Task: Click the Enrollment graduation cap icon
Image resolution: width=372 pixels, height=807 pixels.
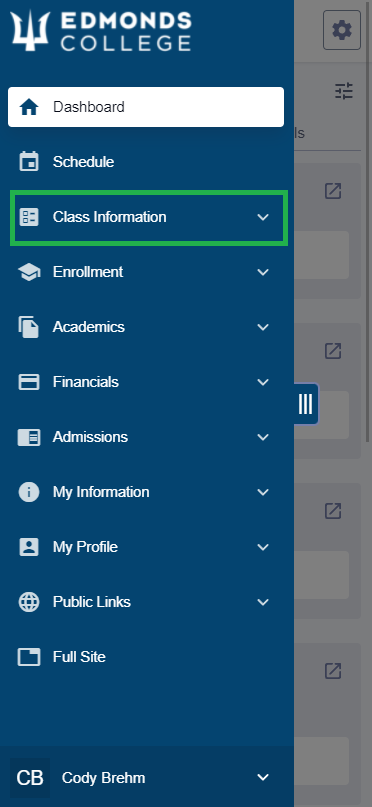Action: (29, 272)
